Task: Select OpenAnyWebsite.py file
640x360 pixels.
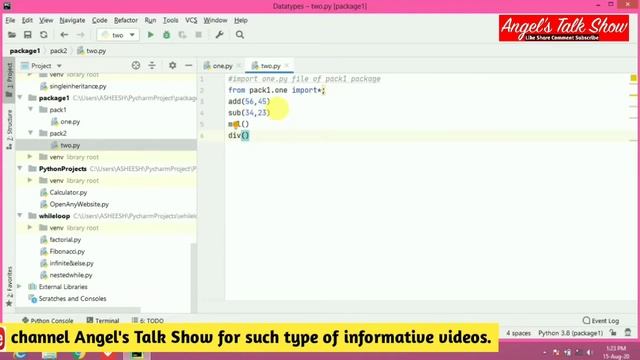Action: (x=79, y=204)
